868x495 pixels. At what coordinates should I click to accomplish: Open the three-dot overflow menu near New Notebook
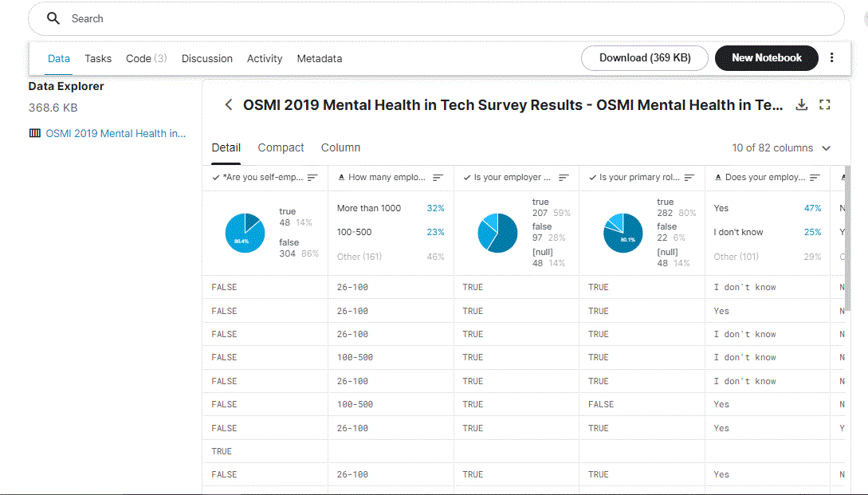(831, 57)
